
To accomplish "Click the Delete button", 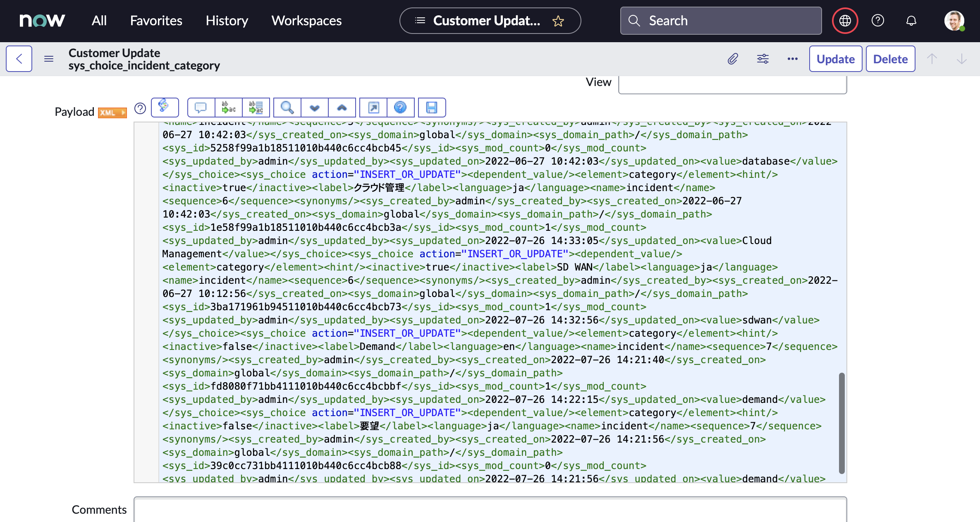I will (x=890, y=59).
